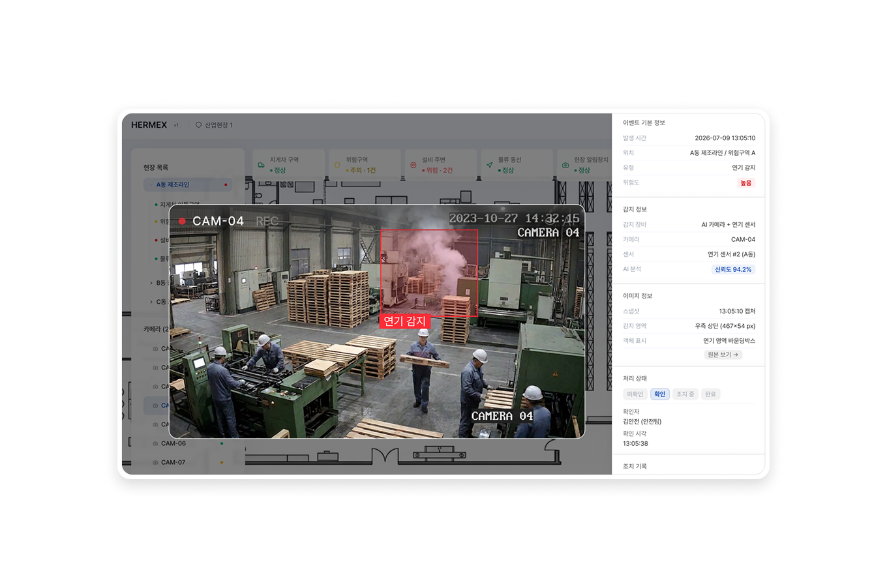Set processing status to 미확인
The height and width of the screenshot is (588, 887).
[635, 394]
